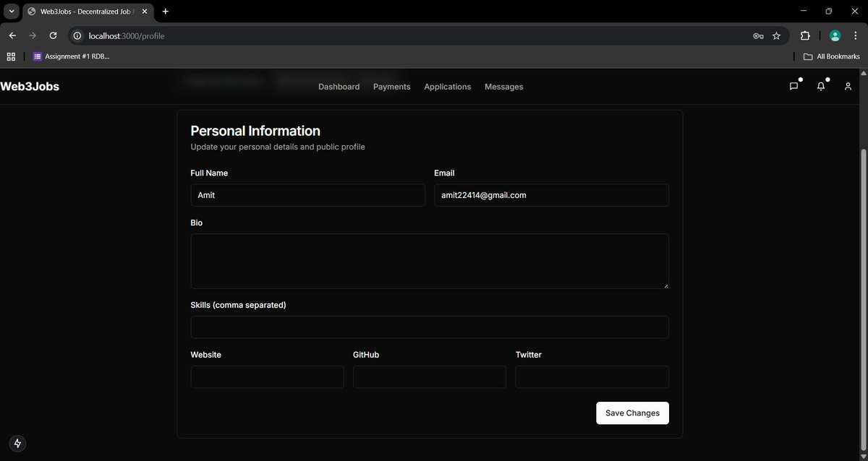Click the Save Changes button
This screenshot has width=868, height=461.
click(632, 413)
